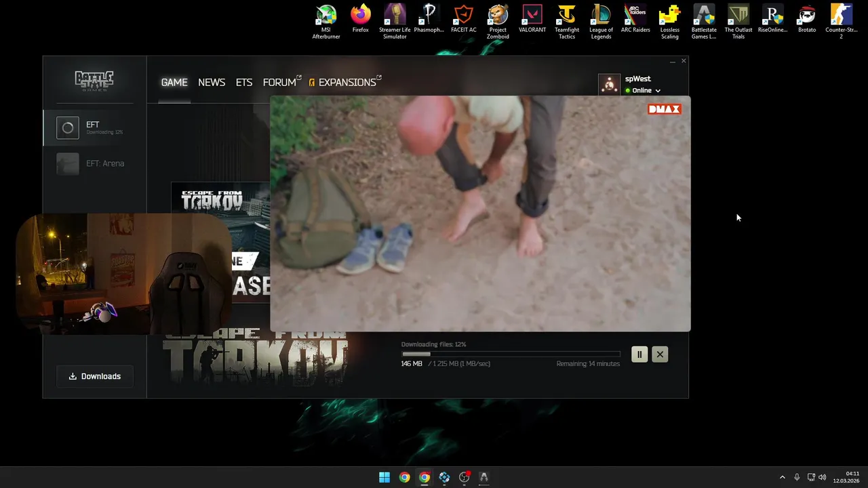The image size is (868, 488).
Task: Open first Chrome taskbar icon
Action: pos(404,477)
